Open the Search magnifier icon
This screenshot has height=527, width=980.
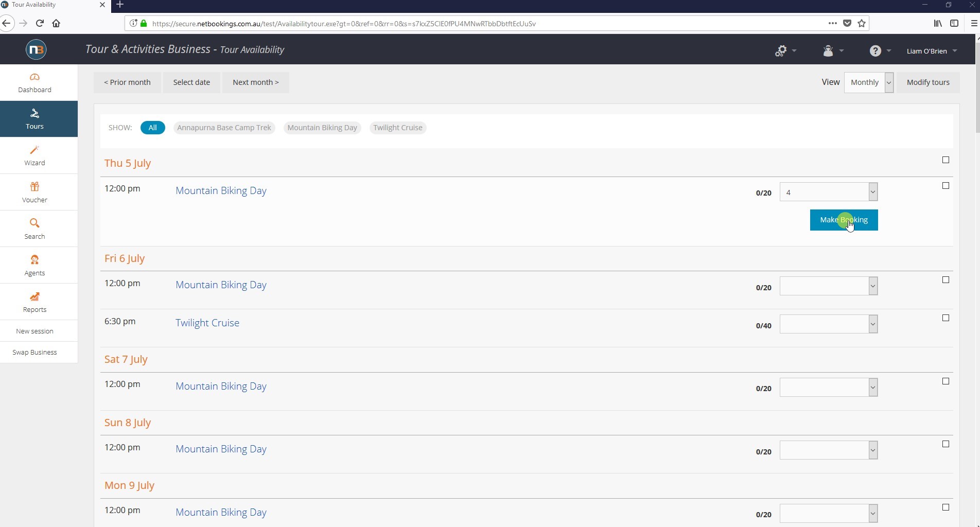click(34, 223)
